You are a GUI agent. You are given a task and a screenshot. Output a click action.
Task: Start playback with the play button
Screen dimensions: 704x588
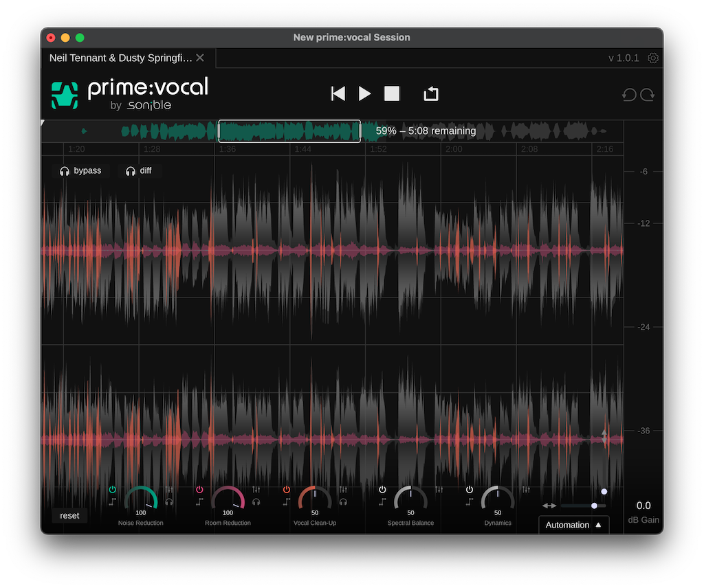point(364,93)
